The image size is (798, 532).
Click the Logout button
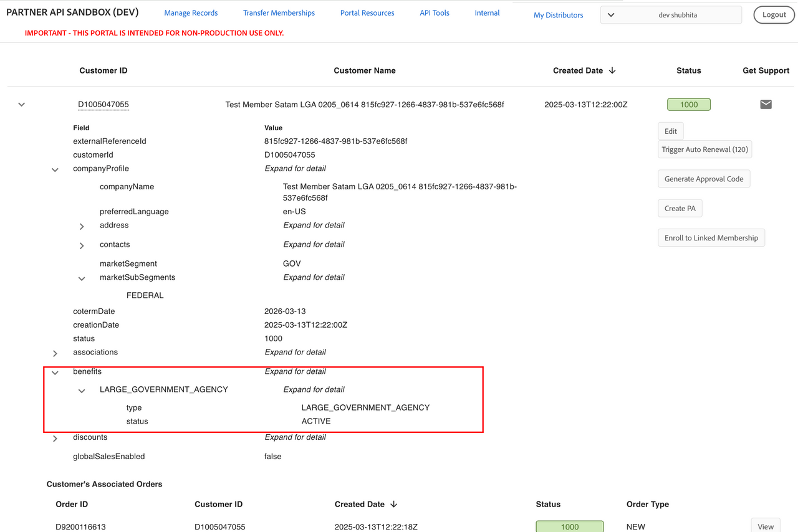point(774,15)
